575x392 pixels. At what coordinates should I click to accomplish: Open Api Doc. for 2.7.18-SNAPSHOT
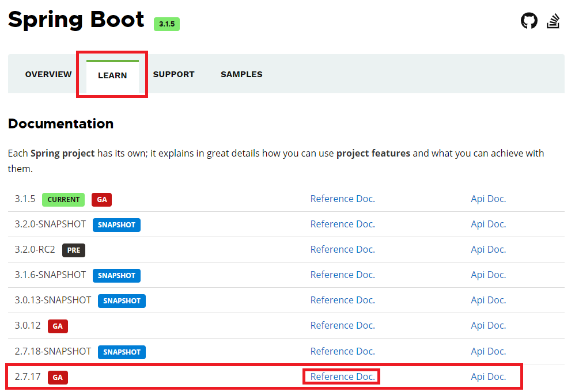click(488, 351)
